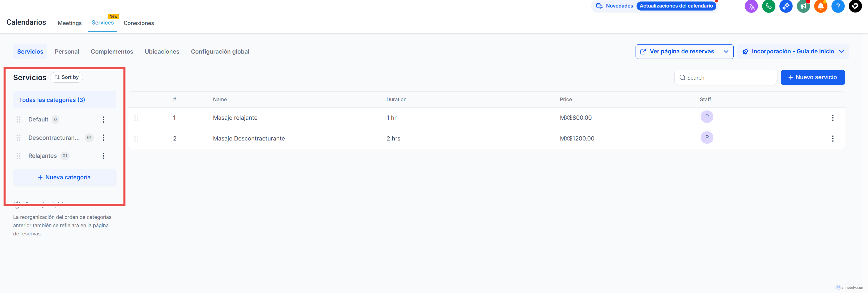868x293 pixels.
Task: Open three-dot menu for Relajantes category
Action: click(103, 156)
